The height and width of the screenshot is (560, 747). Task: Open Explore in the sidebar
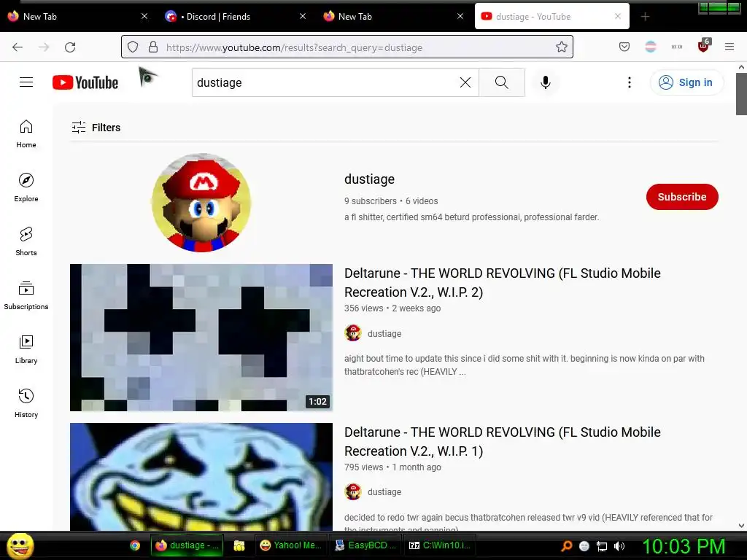(x=26, y=187)
